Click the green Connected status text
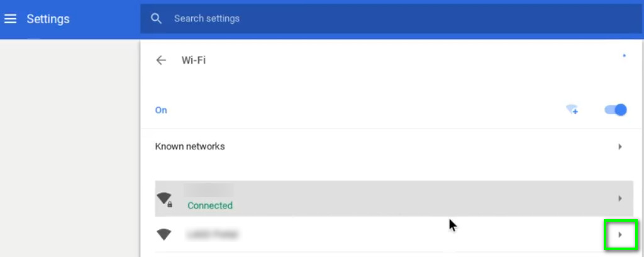The width and height of the screenshot is (644, 257). coord(210,205)
